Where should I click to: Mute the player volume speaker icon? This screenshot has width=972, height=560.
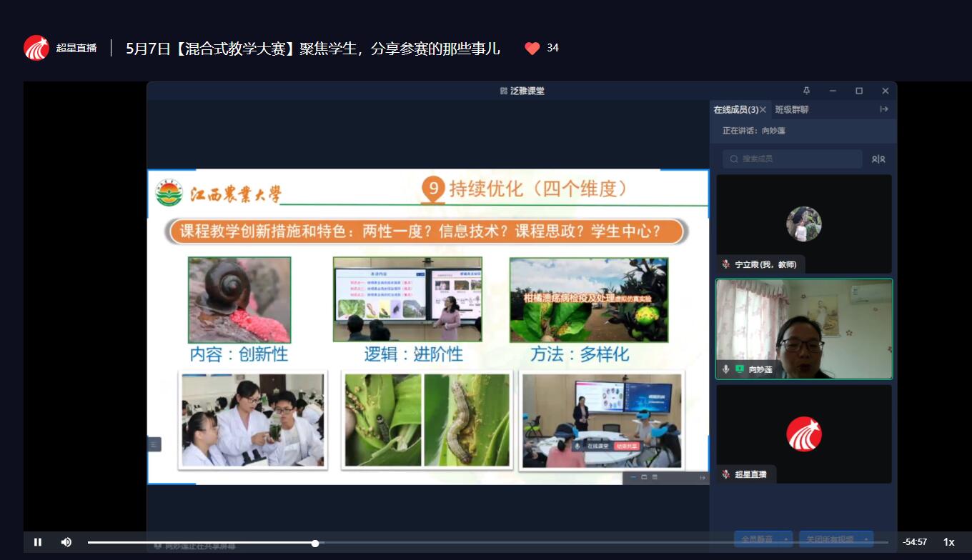pos(66,542)
